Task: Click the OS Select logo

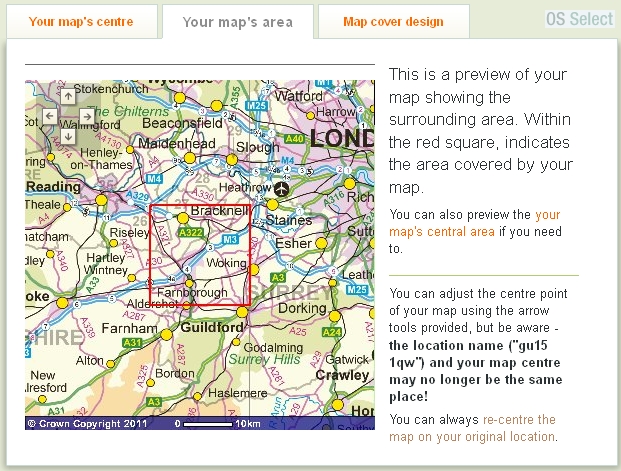Action: [x=579, y=19]
